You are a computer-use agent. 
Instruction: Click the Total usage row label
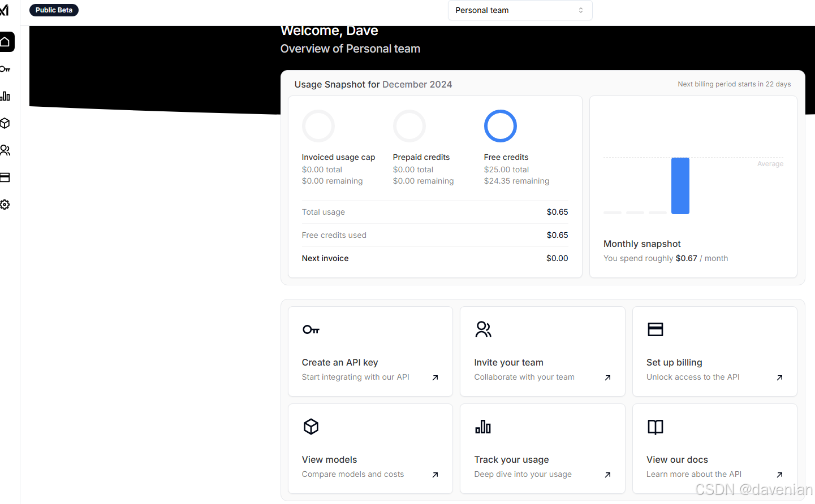click(324, 212)
